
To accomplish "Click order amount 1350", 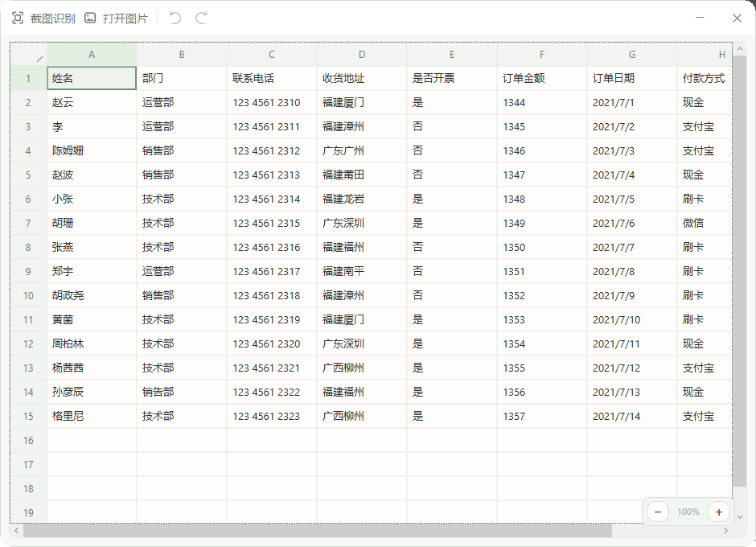I will [x=542, y=247].
